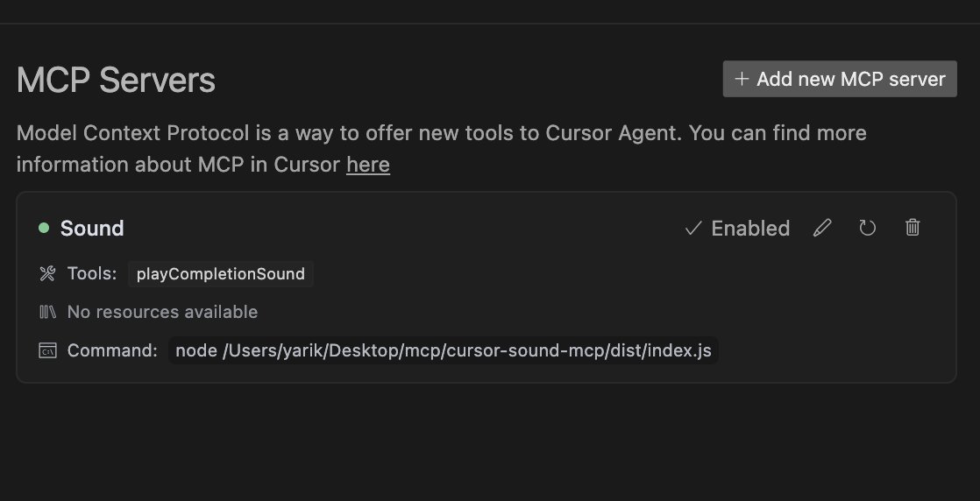This screenshot has height=501, width=980.
Task: Click the resources library icon
Action: click(47, 312)
